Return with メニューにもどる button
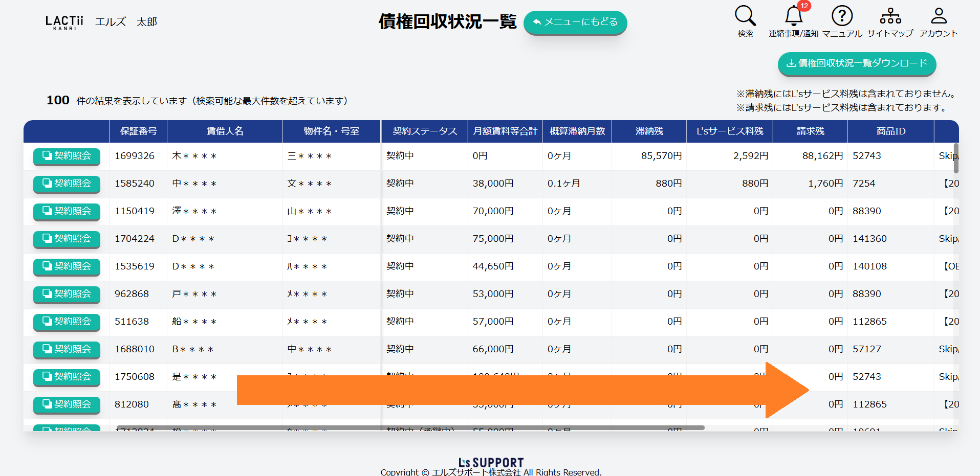980x476 pixels. 575,22
